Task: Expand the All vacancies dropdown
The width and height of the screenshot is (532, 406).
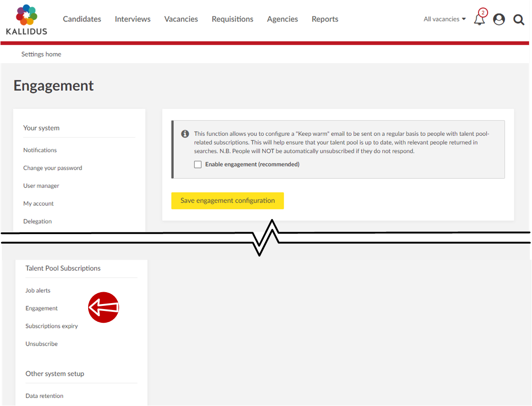Action: [x=444, y=19]
